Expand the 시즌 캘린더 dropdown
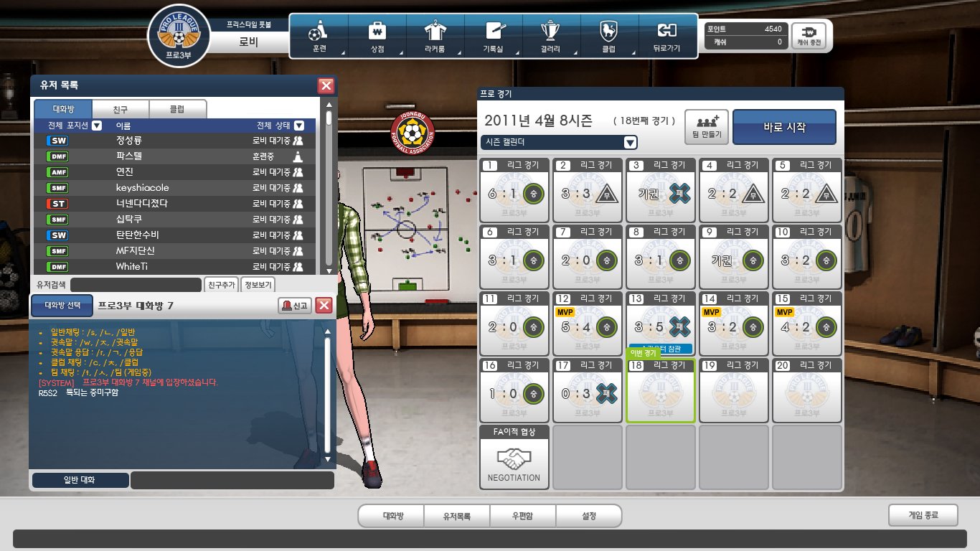The height and width of the screenshot is (551, 980). coord(630,142)
